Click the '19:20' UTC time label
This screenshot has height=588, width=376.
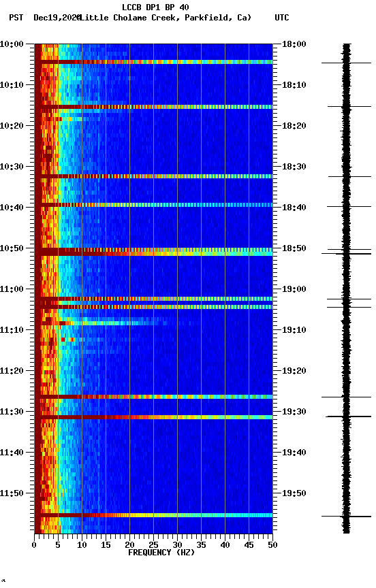coord(294,371)
